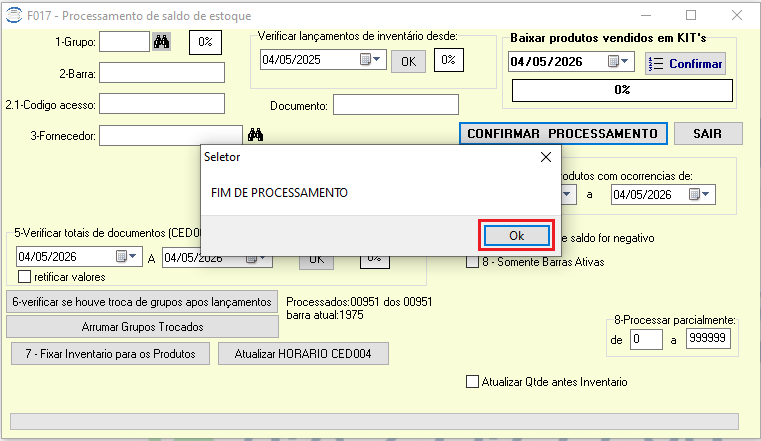Click the SAIR button
Image resolution: width=761 pixels, height=441 pixels.
pyautogui.click(x=708, y=133)
